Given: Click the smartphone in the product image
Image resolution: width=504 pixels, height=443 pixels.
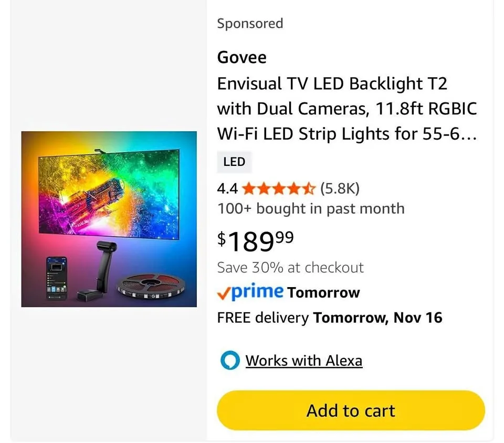Looking at the screenshot, I should 57,278.
